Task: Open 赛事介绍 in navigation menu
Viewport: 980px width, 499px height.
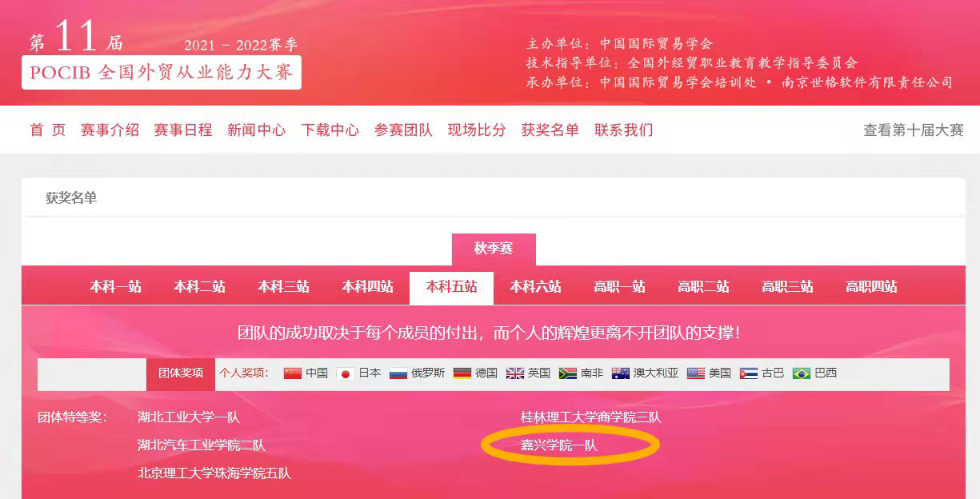Action: [110, 130]
